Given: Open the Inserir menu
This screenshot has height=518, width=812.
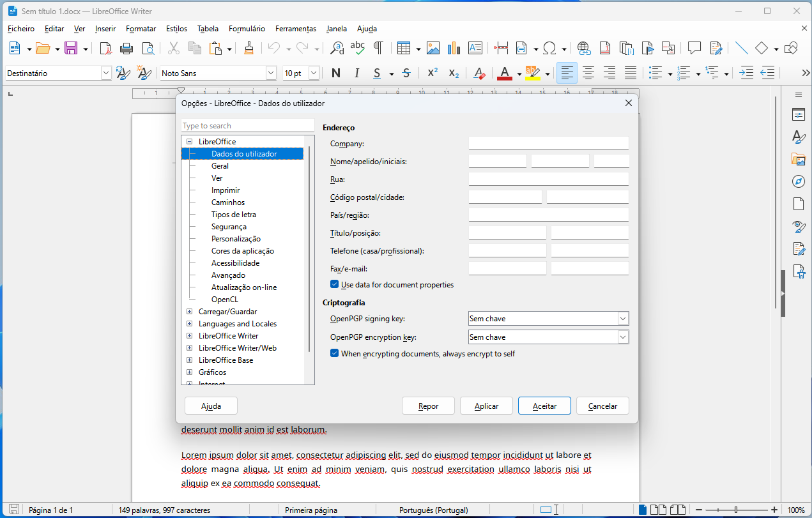Looking at the screenshot, I should pos(105,29).
